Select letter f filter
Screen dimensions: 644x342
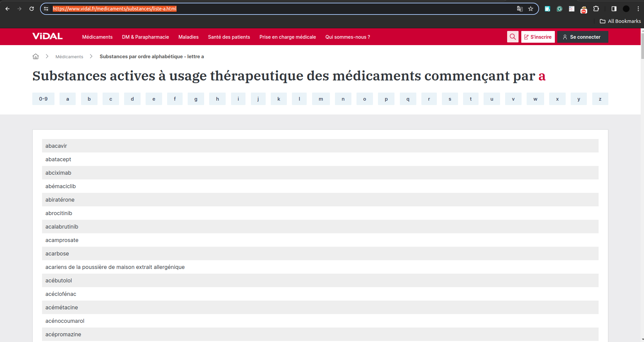tap(175, 99)
